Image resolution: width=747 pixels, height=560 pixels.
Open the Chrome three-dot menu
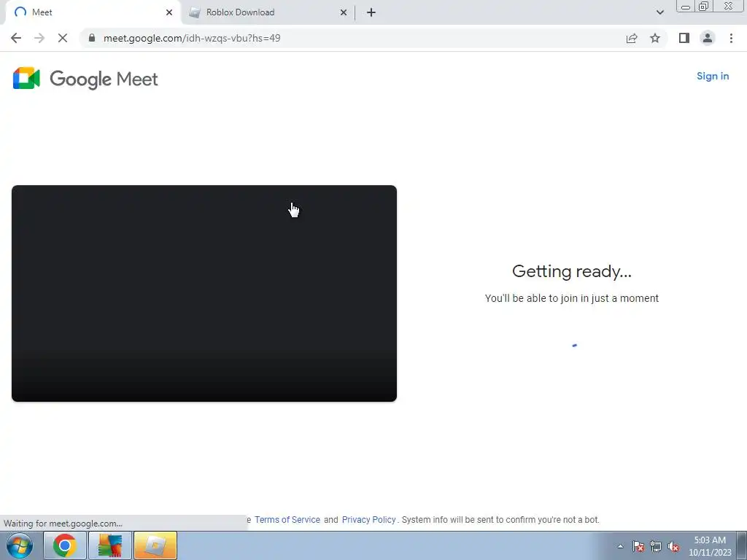(x=731, y=38)
